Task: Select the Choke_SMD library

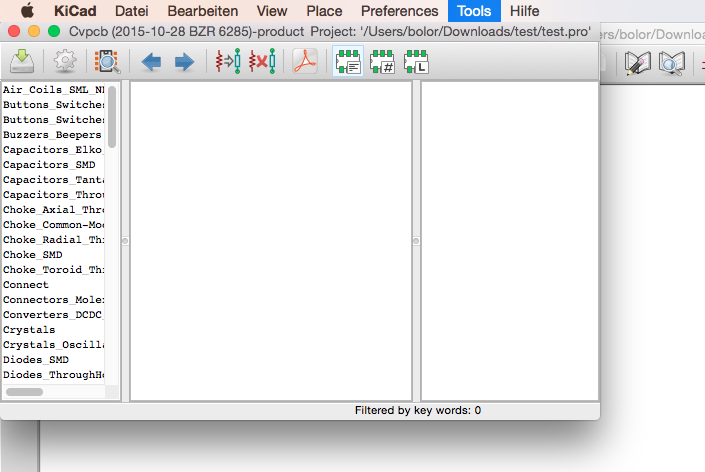Action: [x=54, y=254]
